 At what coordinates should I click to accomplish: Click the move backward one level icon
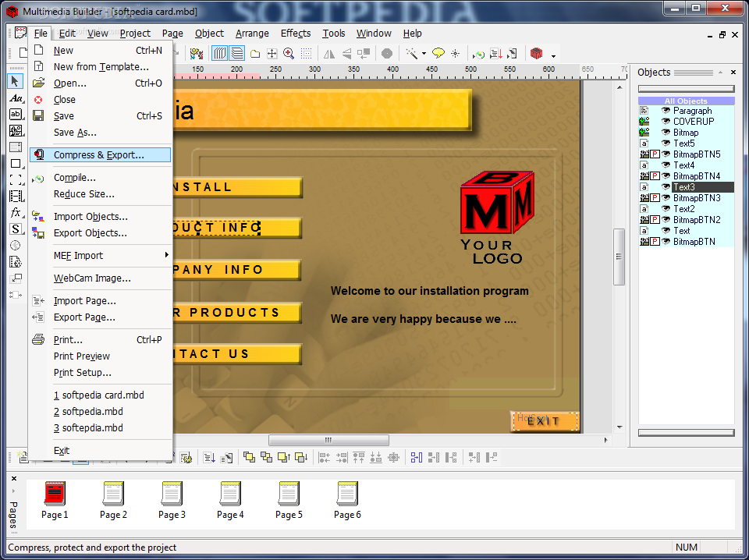[x=301, y=457]
